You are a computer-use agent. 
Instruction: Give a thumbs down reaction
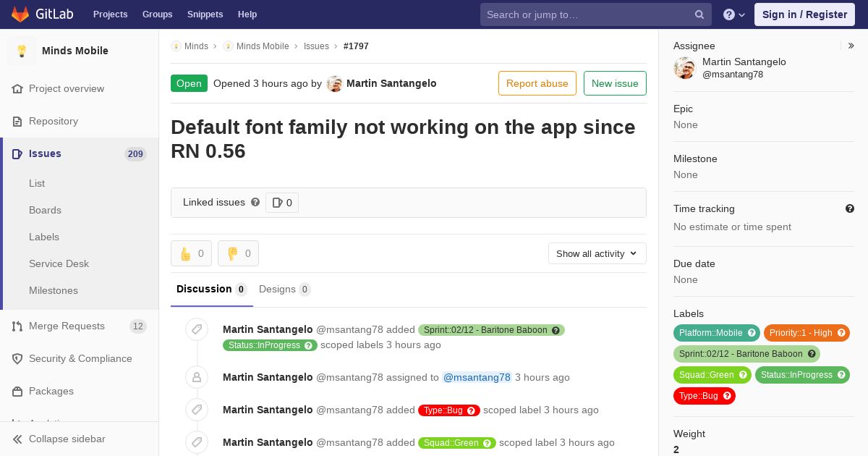238,253
